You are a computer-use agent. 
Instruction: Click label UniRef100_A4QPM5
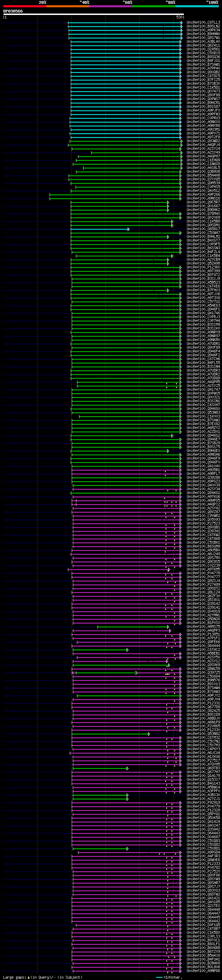pyautogui.click(x=203, y=382)
